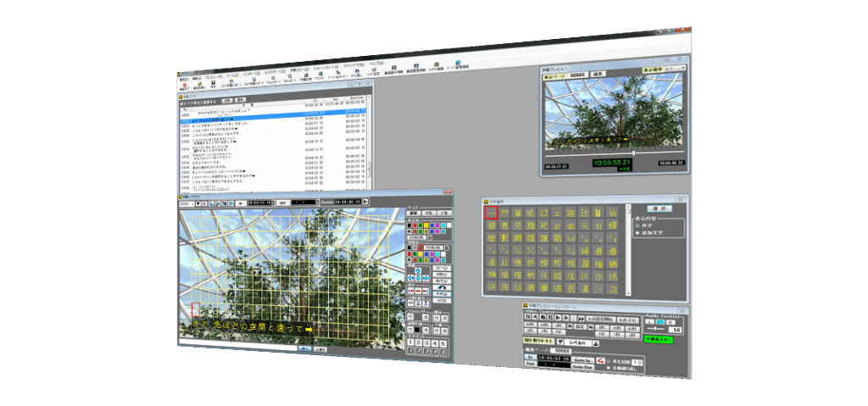Click the red return arrow next to Goto In
The image size is (868, 406).
pyautogui.click(x=601, y=361)
